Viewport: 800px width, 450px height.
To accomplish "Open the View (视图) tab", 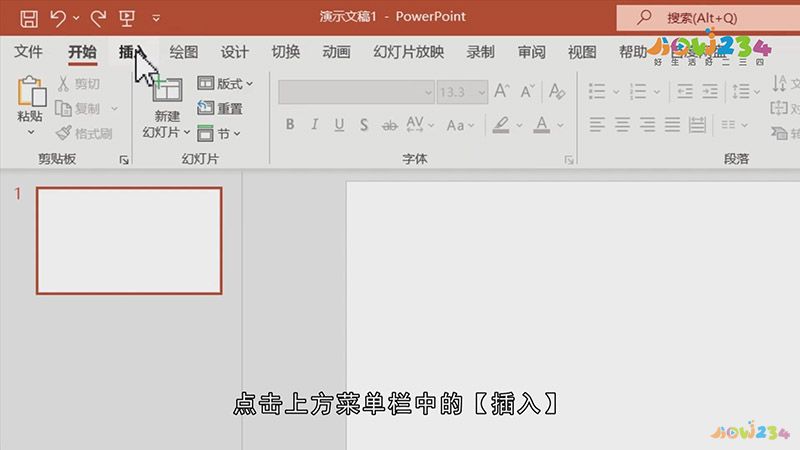I will 582,52.
